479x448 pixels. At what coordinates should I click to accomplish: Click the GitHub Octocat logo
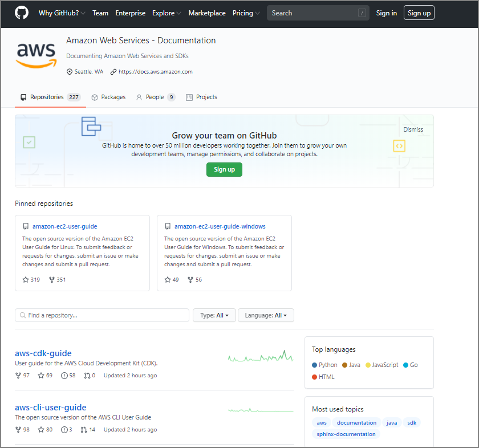point(21,13)
